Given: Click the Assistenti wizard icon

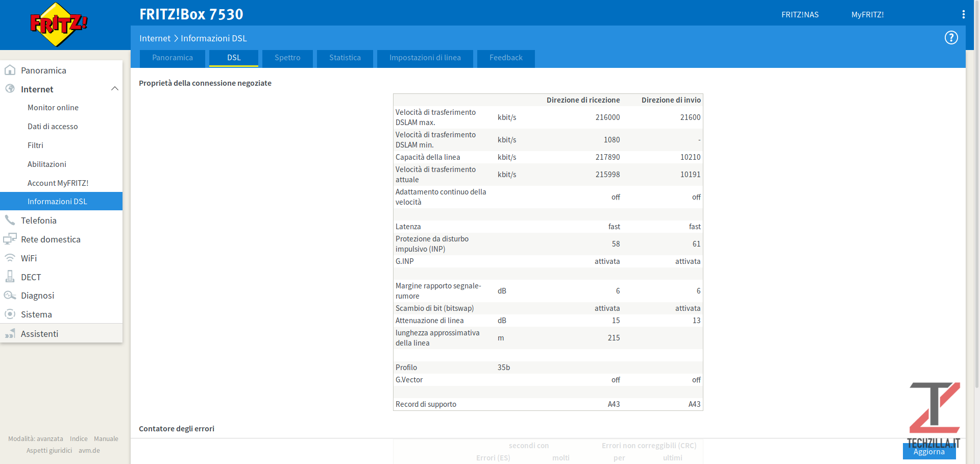Looking at the screenshot, I should (10, 333).
